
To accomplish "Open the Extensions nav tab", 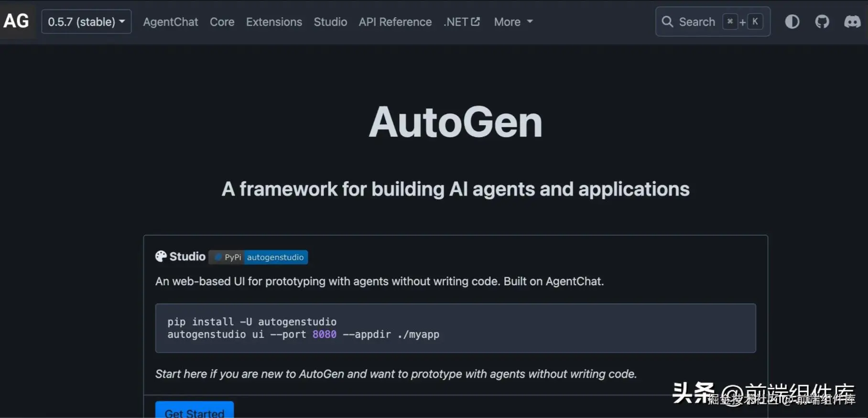I will click(x=274, y=22).
